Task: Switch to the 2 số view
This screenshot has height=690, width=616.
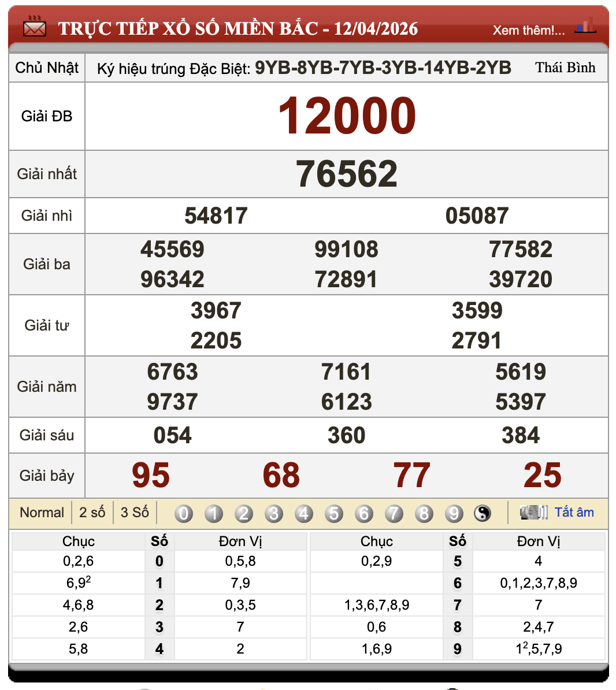Action: (92, 513)
